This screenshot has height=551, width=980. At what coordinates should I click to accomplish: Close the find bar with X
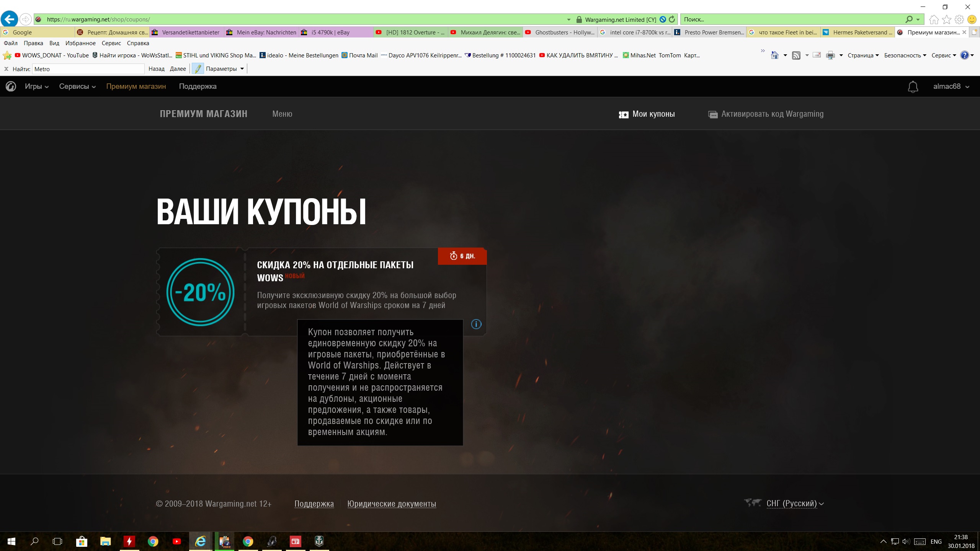tap(6, 69)
